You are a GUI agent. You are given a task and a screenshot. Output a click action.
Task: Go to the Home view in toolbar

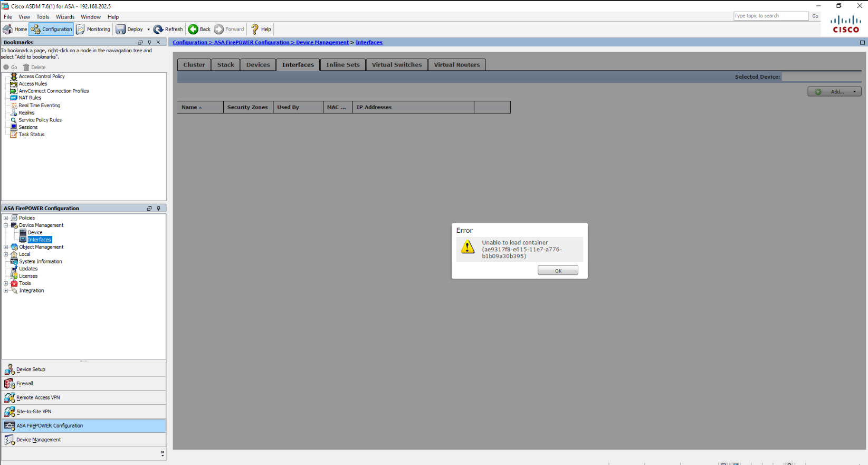click(15, 29)
